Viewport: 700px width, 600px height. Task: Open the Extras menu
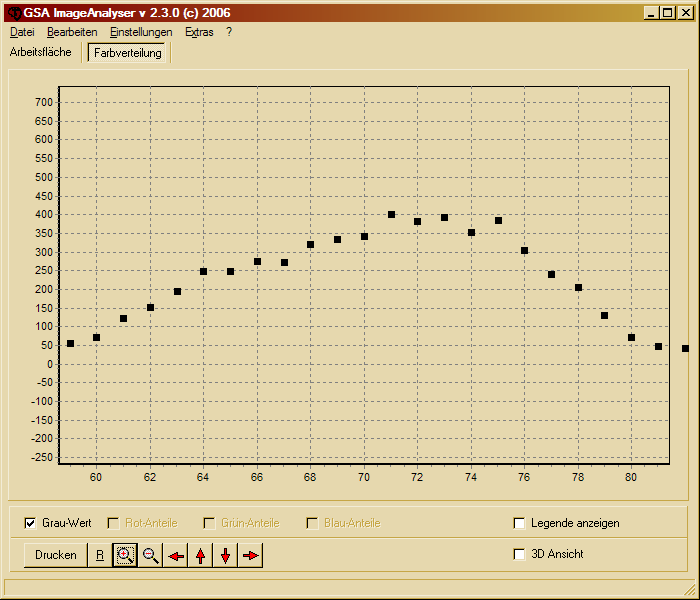(x=199, y=32)
